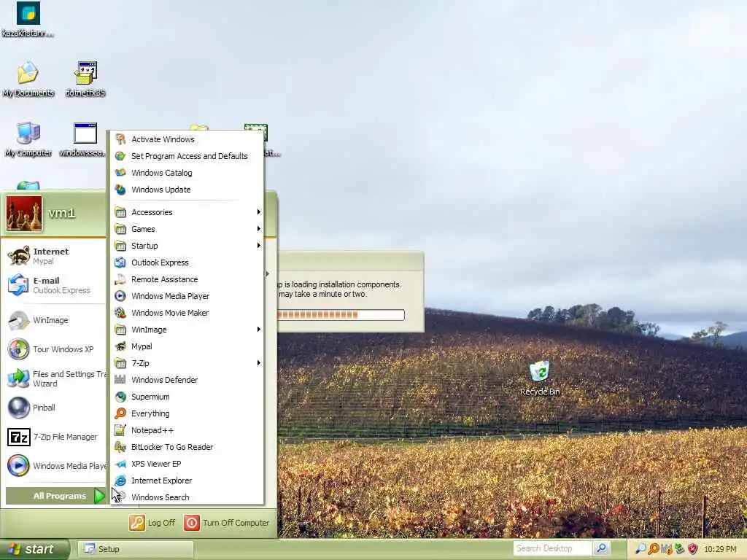Click the All Programs button
The image size is (747, 560).
click(x=55, y=496)
